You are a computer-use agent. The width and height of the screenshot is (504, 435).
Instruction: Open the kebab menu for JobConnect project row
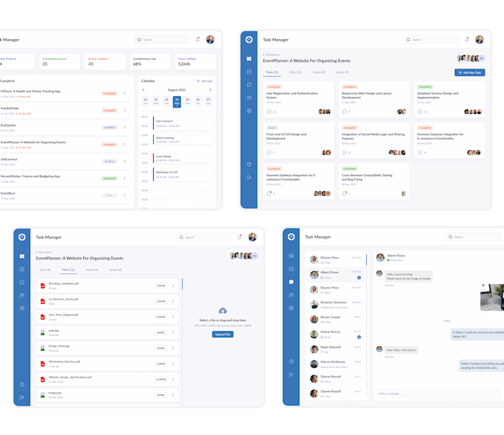point(124,161)
